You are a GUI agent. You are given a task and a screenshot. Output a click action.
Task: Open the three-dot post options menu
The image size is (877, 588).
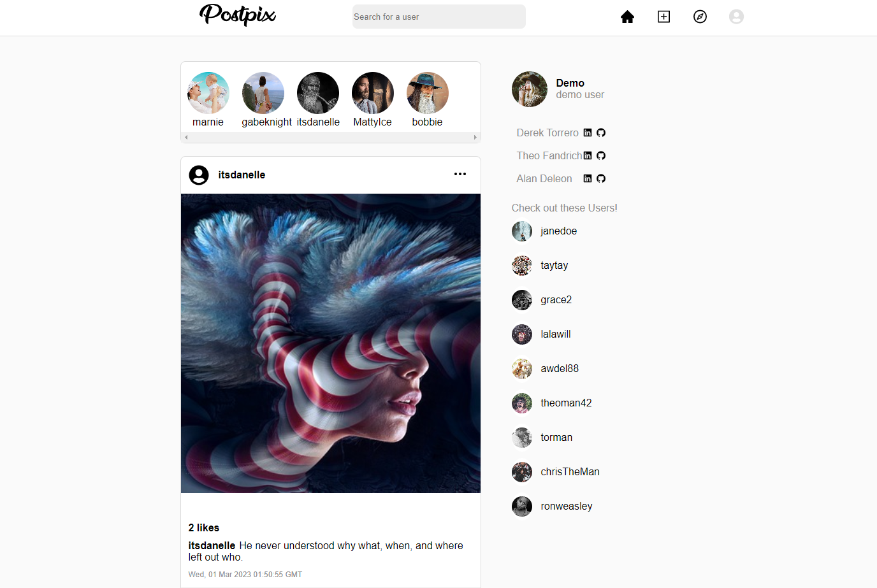point(460,174)
